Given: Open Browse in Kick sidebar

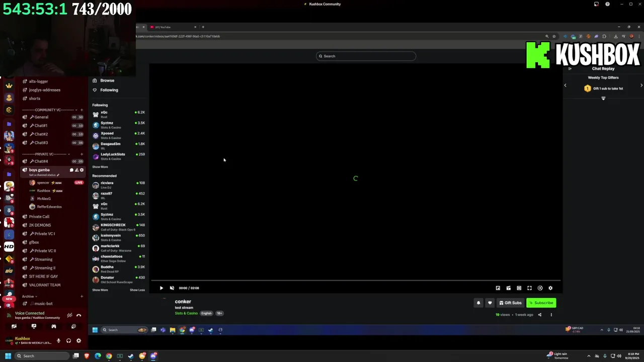Looking at the screenshot, I should tap(107, 80).
